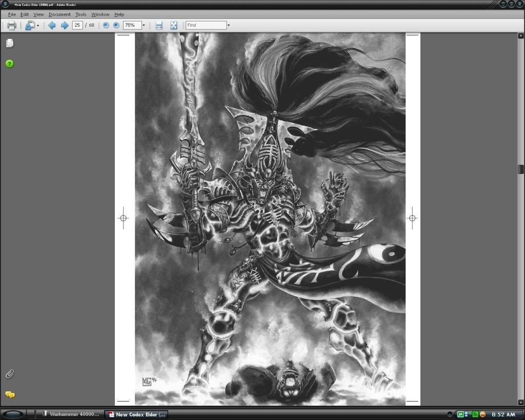The width and height of the screenshot is (525, 420).
Task: Click the vertical scrollbar down arrow
Action: pyautogui.click(x=521, y=402)
